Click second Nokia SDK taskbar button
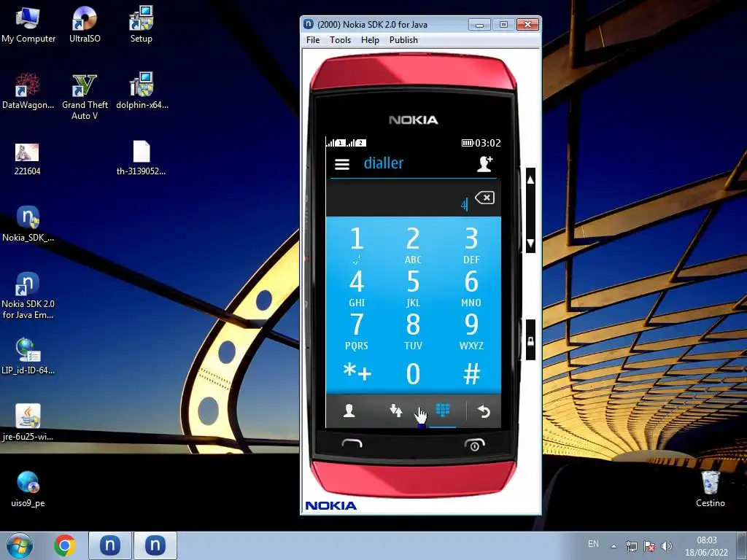Screen dimensions: 747x560 pos(155,545)
